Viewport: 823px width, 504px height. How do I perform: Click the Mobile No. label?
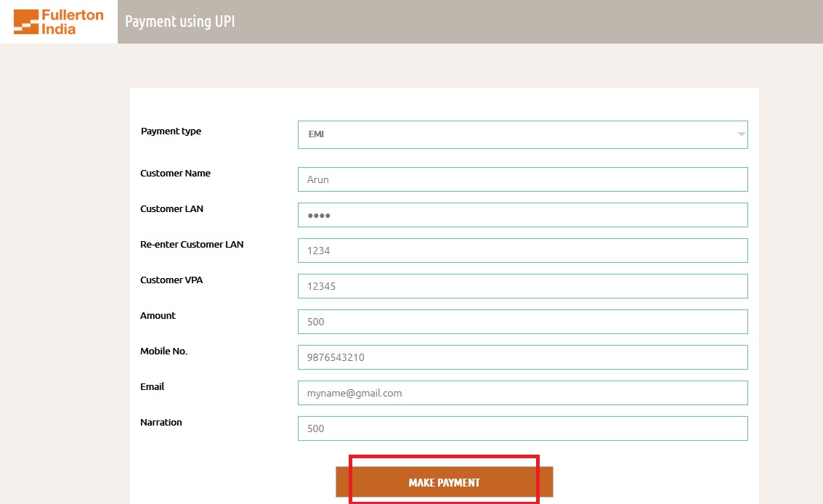[x=163, y=351]
